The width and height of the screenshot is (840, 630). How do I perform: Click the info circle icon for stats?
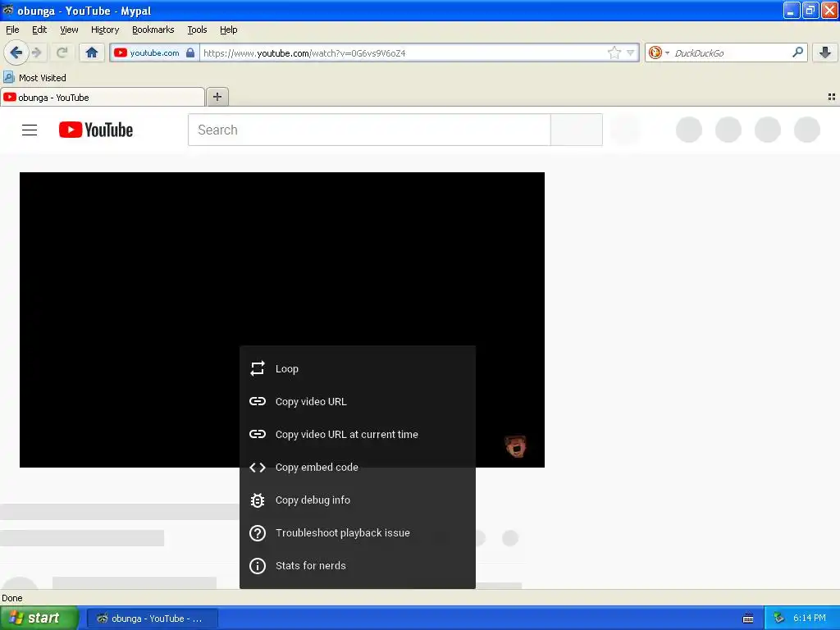(x=258, y=566)
